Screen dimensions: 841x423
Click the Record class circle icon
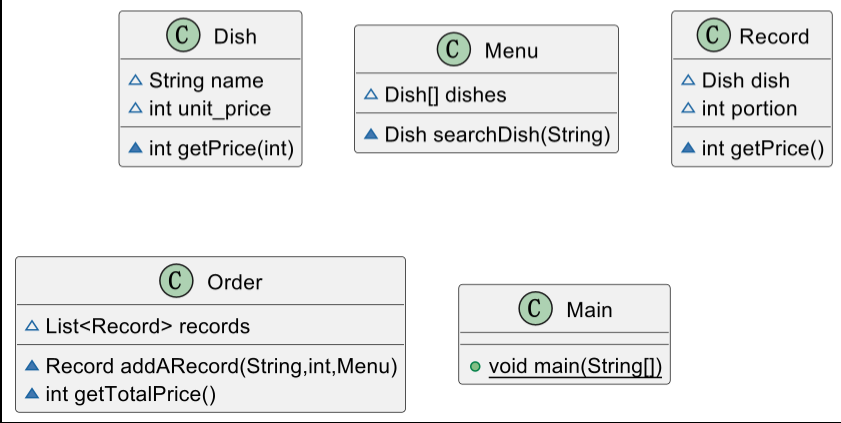[712, 36]
